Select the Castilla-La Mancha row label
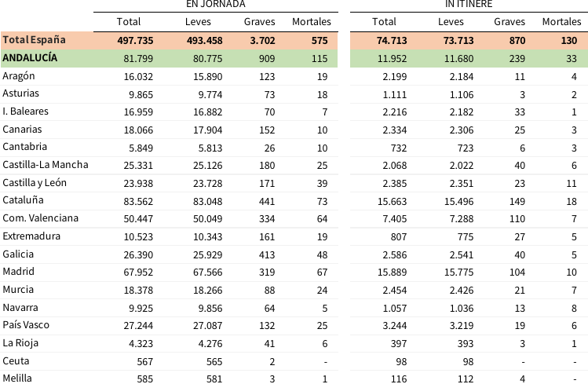588x384 pixels. point(46,165)
